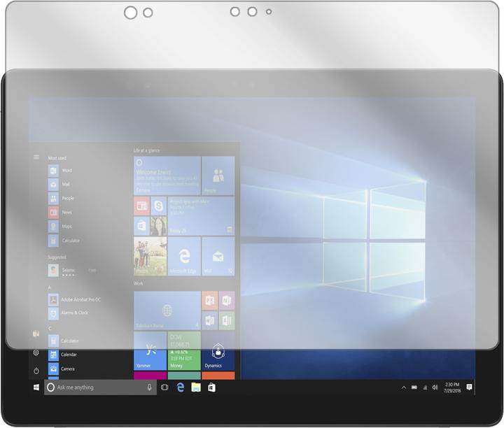Open the People live tile

click(x=218, y=176)
